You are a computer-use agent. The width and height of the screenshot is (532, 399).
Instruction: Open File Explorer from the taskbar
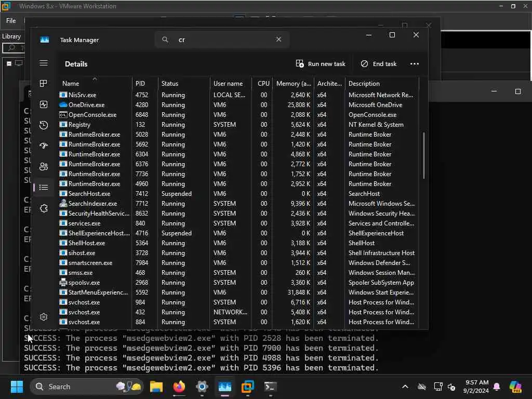[156, 387]
